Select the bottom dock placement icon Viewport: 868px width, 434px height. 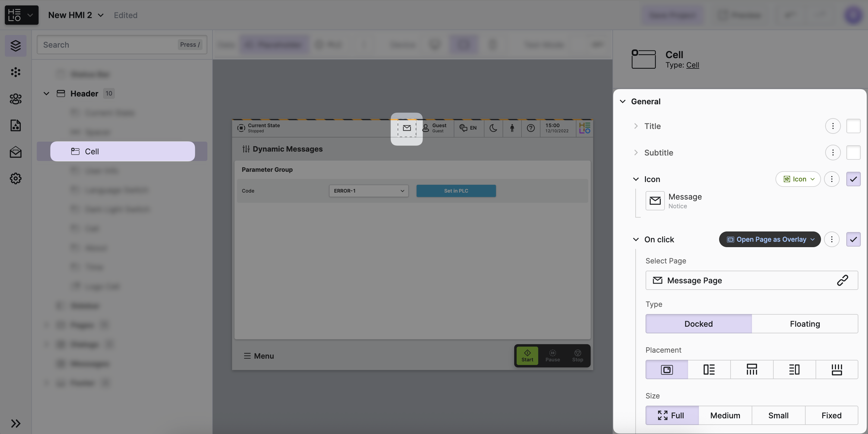pos(837,370)
